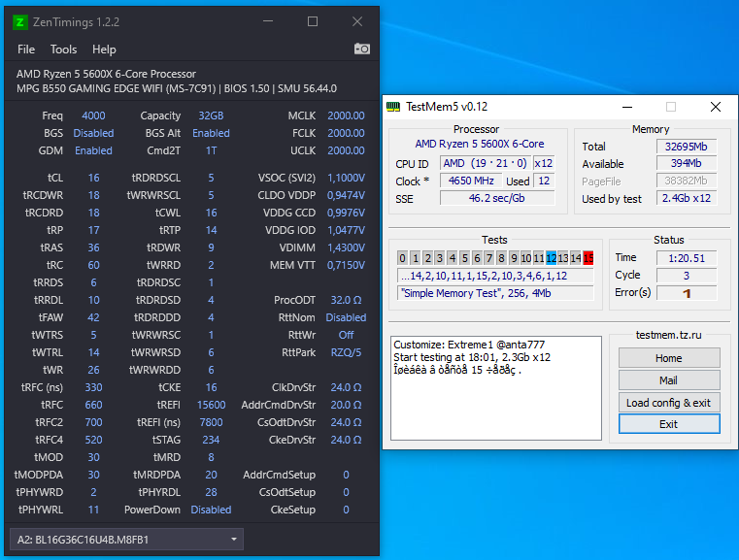The height and width of the screenshot is (560, 739).
Task: Click the tRFC2 value 700
Action: [x=93, y=422]
